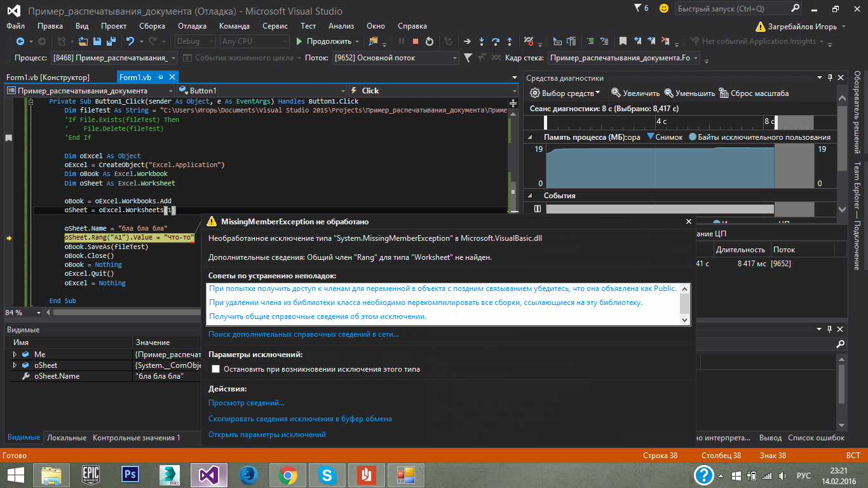
Task: Click the Find in Files toolbar icon
Action: (x=373, y=41)
